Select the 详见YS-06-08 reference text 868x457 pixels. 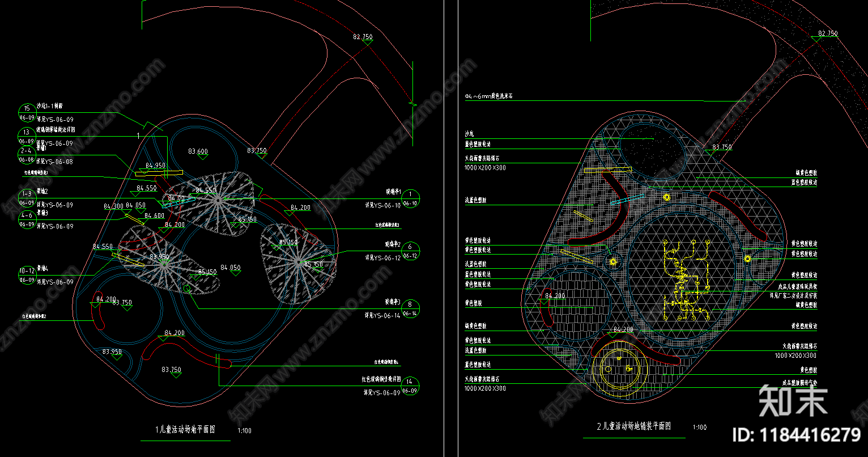click(x=55, y=162)
